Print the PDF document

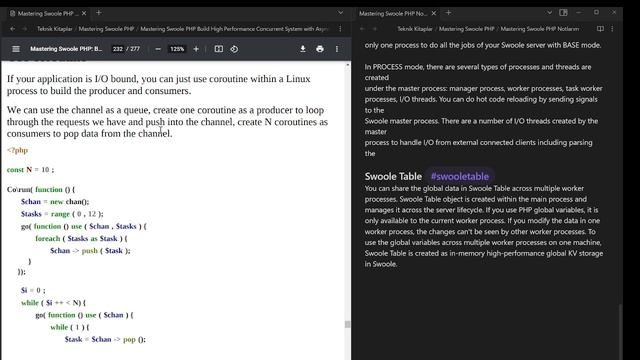coord(320,49)
